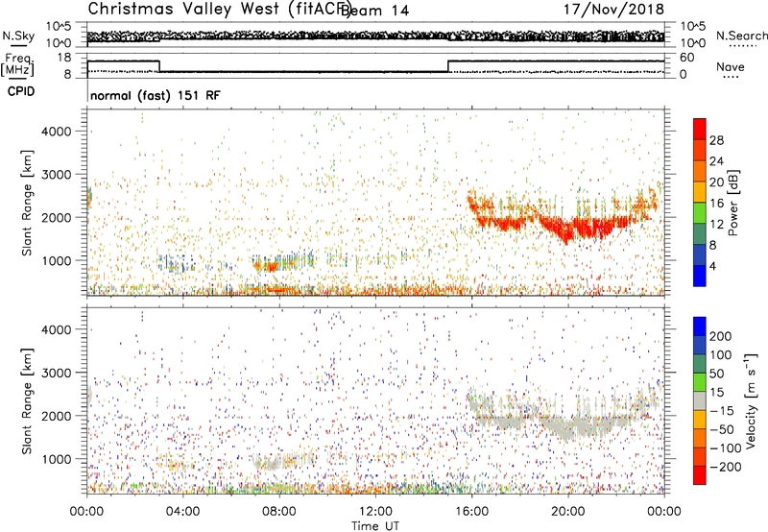Click the '4000' tick on the power panel
Image resolution: width=768 pixels, height=532 pixels.
pyautogui.click(x=57, y=132)
